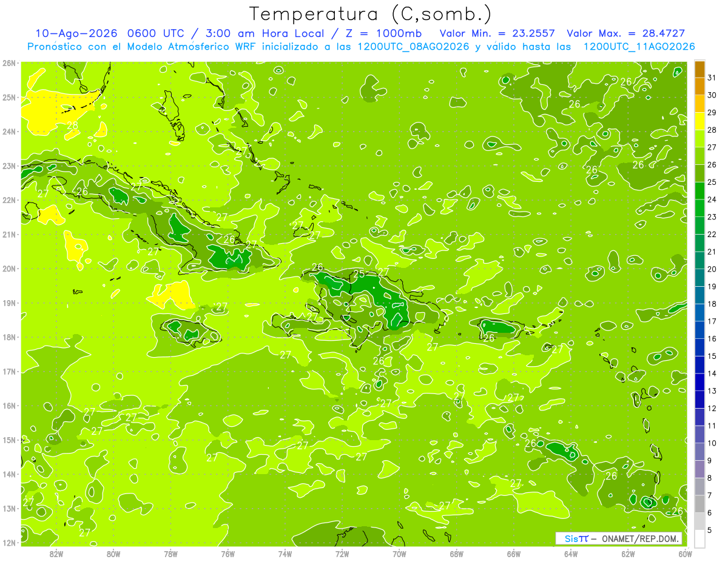Pick the lime legend swatch between 27 and 28
Viewport: 728px width, 562px height.
pyautogui.click(x=699, y=139)
